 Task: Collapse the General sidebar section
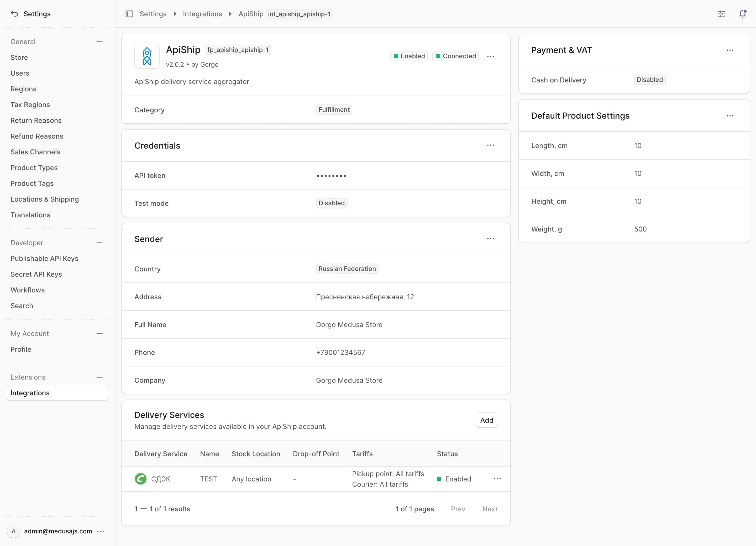click(x=99, y=42)
